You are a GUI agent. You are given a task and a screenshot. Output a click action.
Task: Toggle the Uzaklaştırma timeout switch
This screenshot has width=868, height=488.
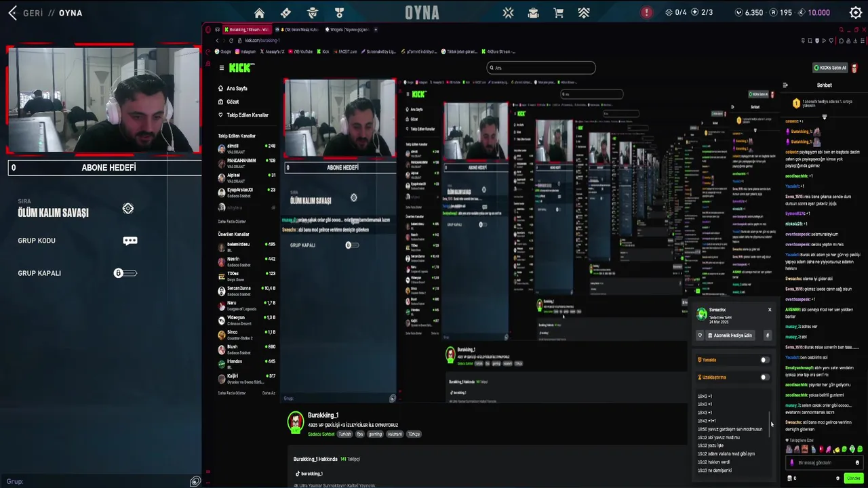[765, 377]
